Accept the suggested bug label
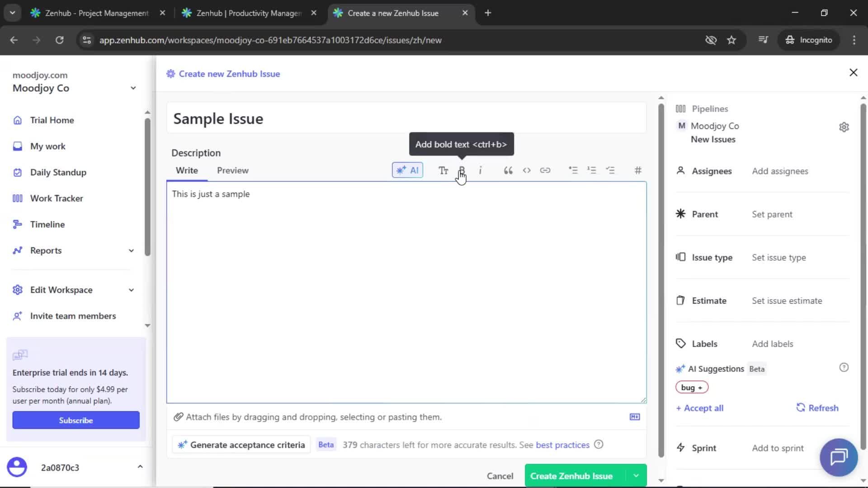 [692, 387]
